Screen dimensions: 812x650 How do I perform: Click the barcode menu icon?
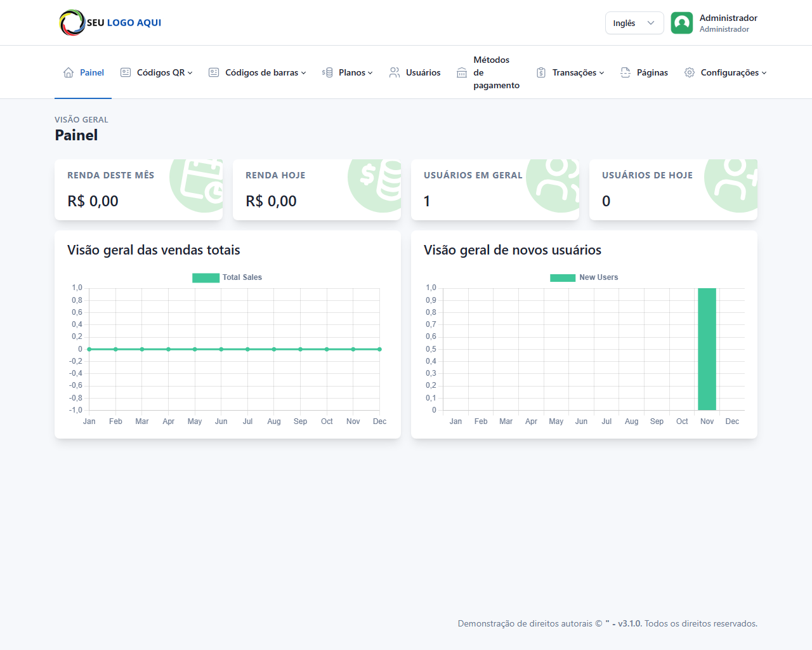(214, 72)
